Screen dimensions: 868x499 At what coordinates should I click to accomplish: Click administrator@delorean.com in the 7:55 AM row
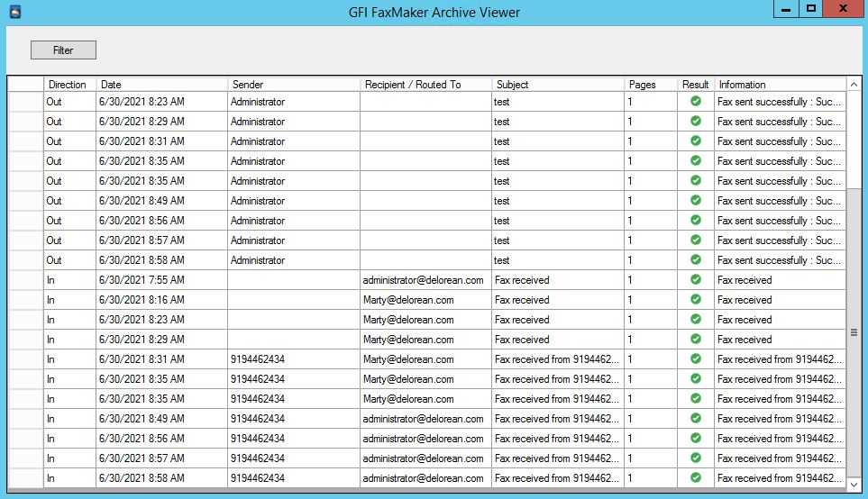423,280
